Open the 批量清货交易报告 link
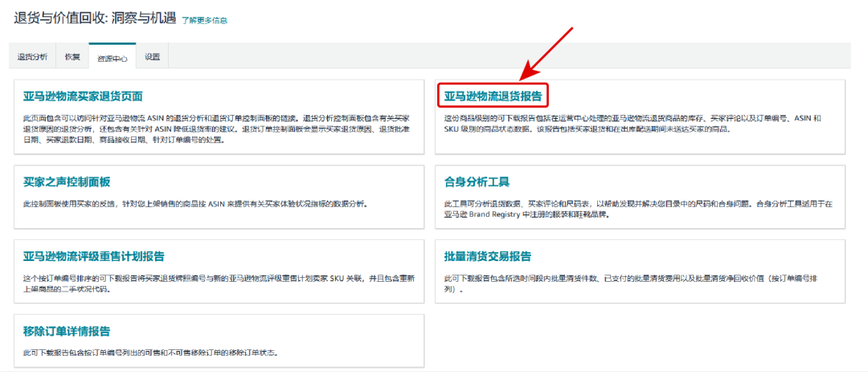This screenshot has height=379, width=868. click(x=487, y=256)
